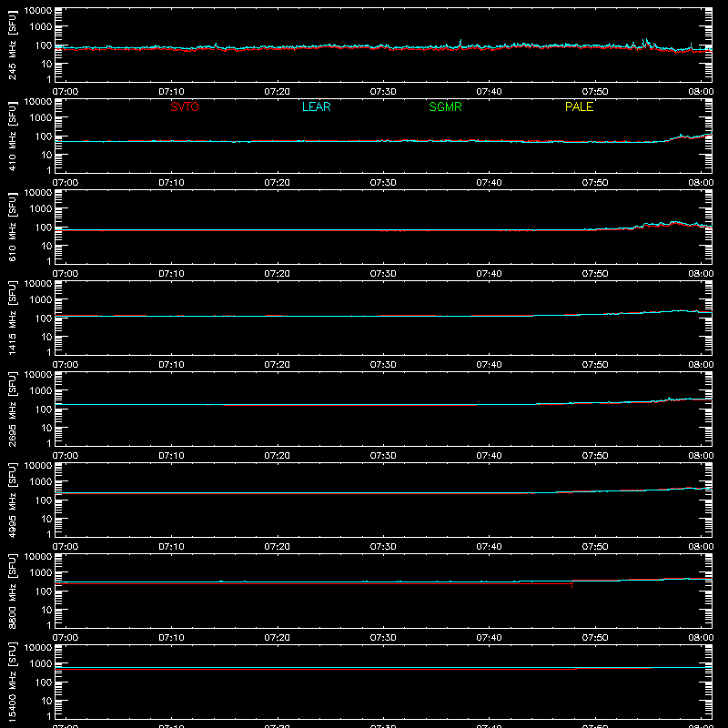The height and width of the screenshot is (728, 728).
Task: Click the red SVTO legend label
Action: coord(185,106)
